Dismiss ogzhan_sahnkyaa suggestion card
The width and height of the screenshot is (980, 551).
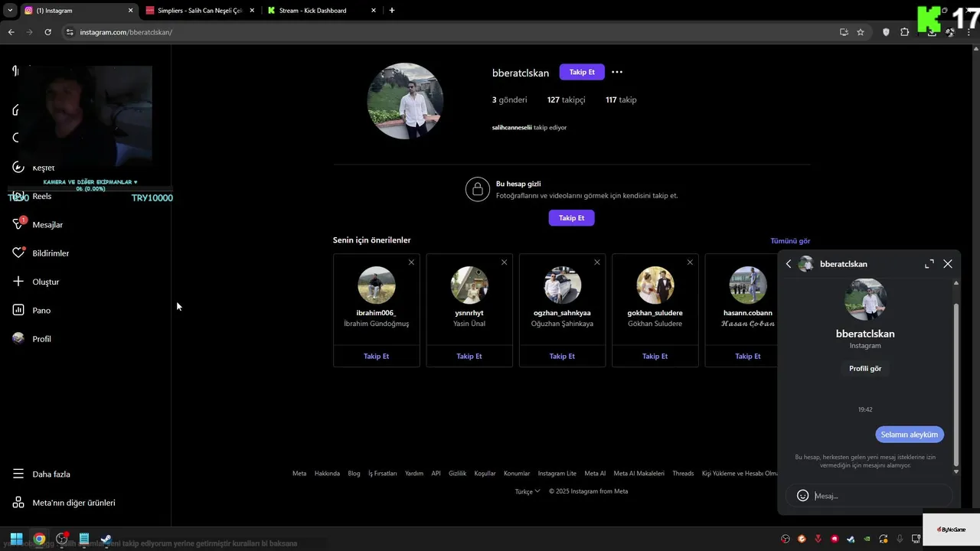tap(597, 262)
